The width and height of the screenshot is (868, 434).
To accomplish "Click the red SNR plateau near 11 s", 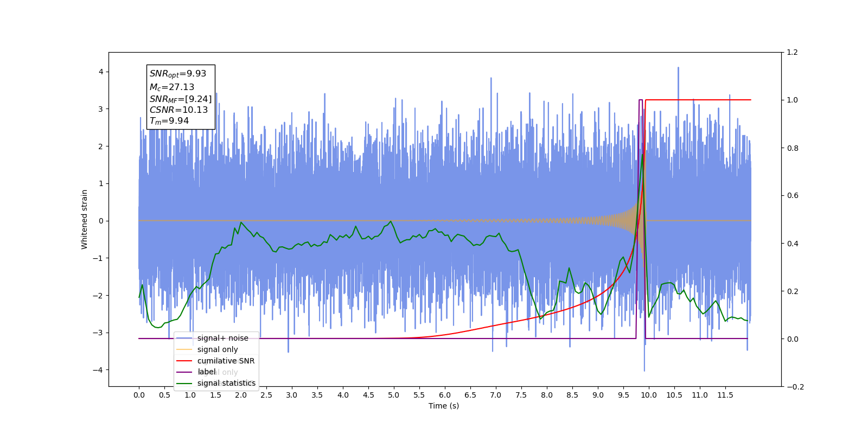I will (700, 100).
